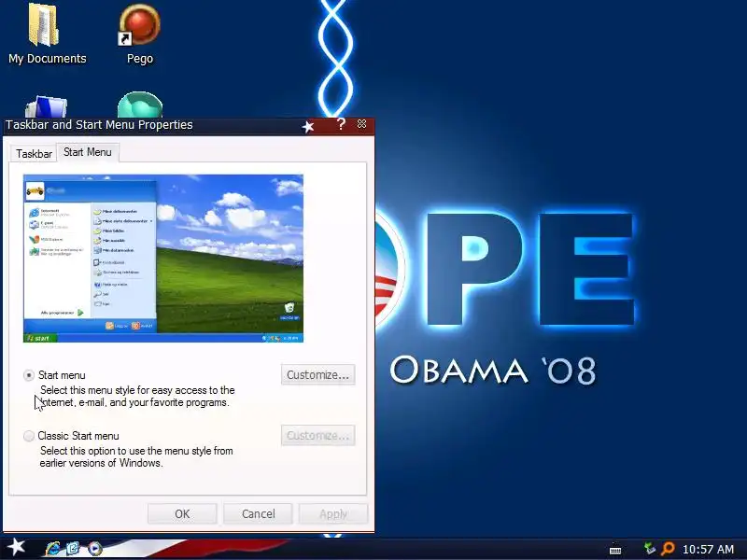The image size is (747, 560).
Task: Switch to the Taskbar tab
Action: click(x=34, y=154)
